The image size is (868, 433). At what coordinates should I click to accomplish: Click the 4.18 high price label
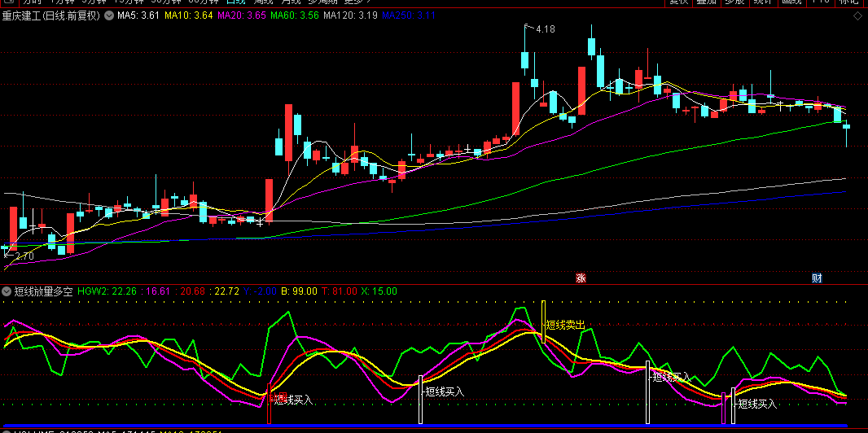(x=546, y=29)
